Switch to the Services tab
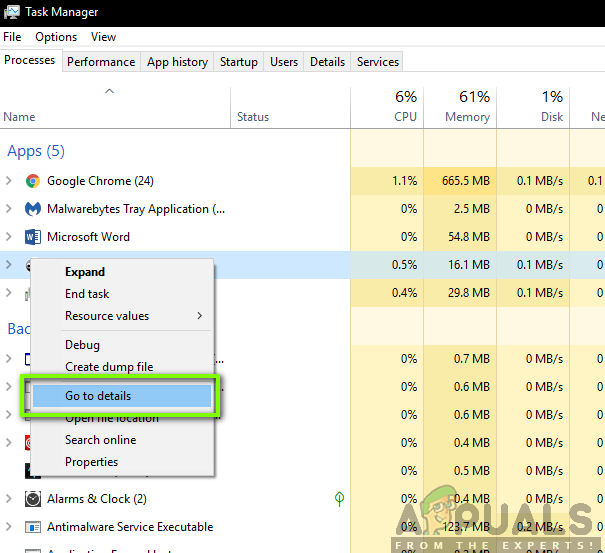Viewport: 605px width, 553px height. coord(377,62)
